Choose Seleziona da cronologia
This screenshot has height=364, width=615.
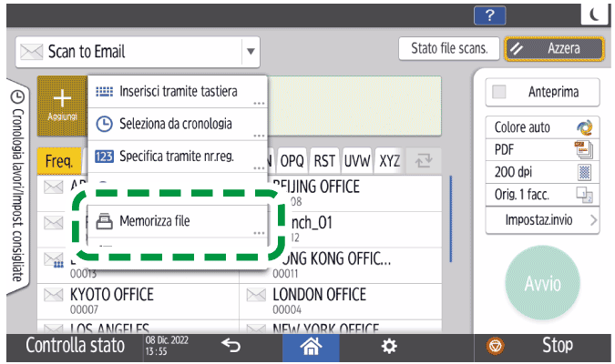click(178, 124)
